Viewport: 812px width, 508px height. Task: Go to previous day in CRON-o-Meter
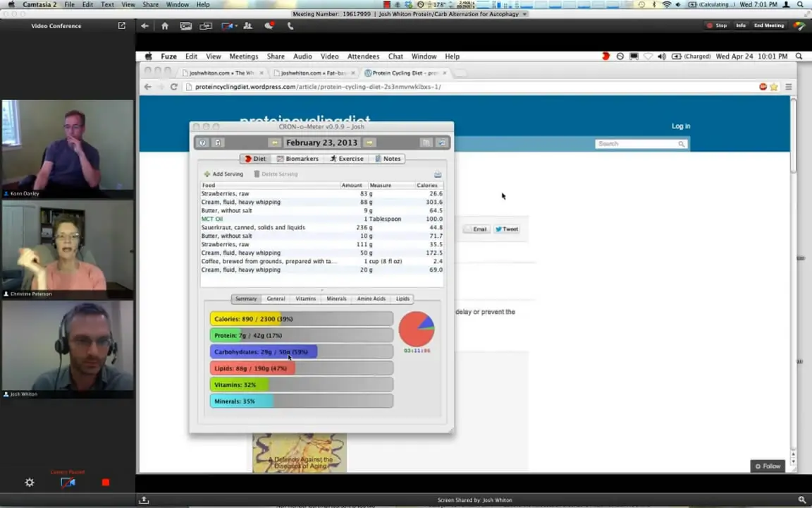coord(275,143)
